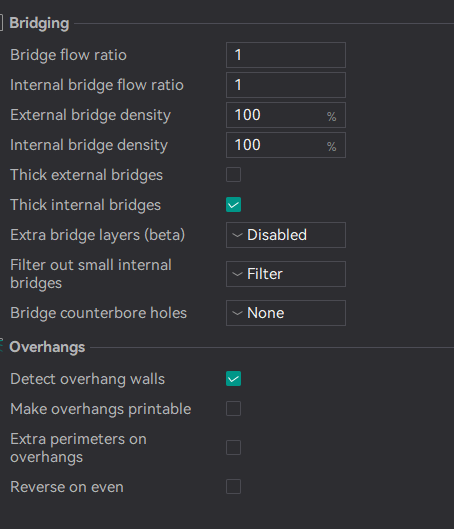Click the Bridging section icon
Viewport: 454px width, 529px height.
point(1,23)
